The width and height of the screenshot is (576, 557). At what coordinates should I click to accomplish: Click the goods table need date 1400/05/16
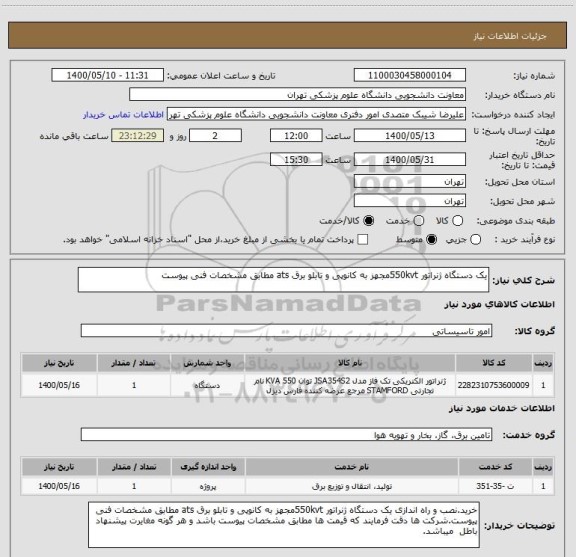[59, 385]
